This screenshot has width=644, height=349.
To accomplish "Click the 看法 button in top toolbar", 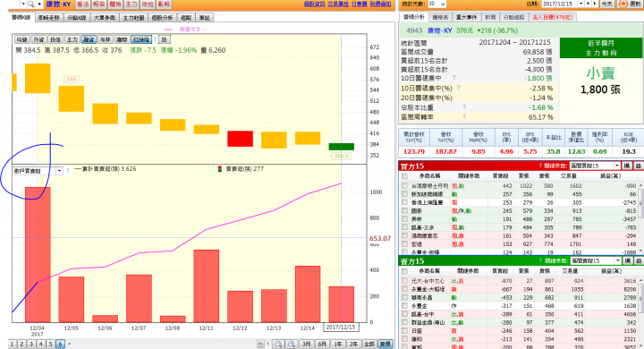I will click(x=82, y=4).
